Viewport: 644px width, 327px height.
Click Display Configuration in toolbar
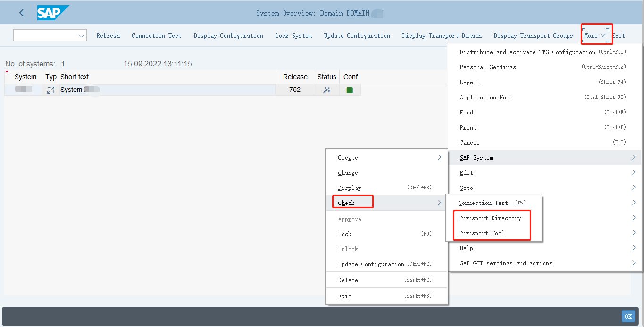coord(228,36)
